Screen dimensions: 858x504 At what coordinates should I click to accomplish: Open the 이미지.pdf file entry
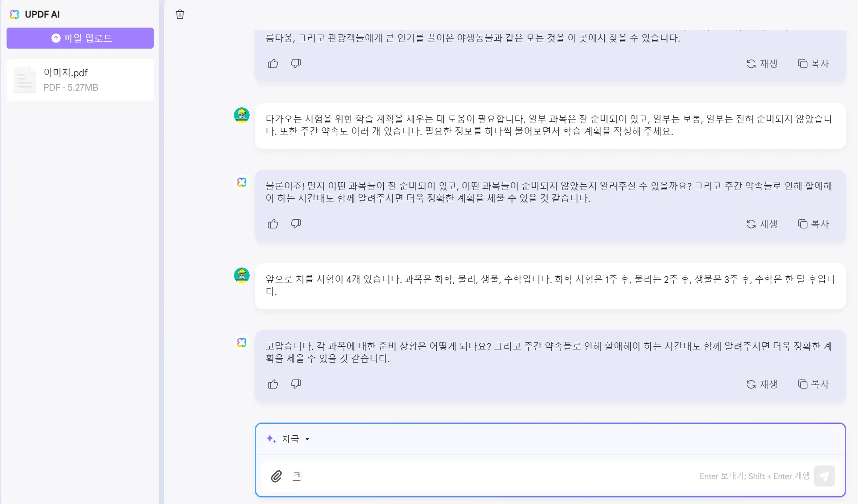coord(80,80)
